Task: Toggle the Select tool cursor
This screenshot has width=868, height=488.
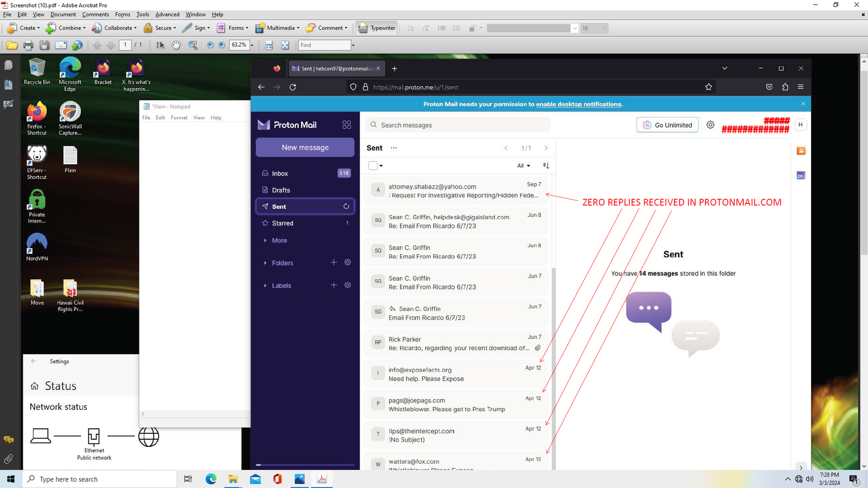Action: click(160, 46)
